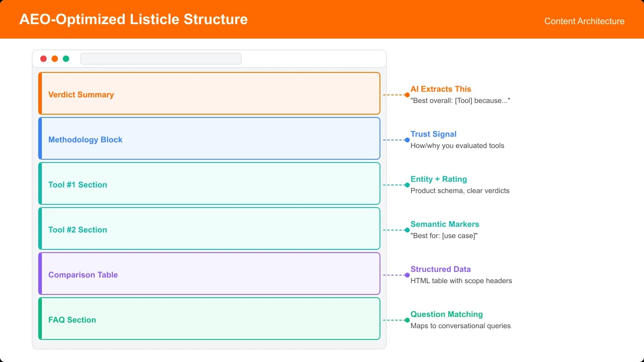Image resolution: width=644 pixels, height=362 pixels.
Task: Open the Question Matching annotation
Action: [x=446, y=314]
